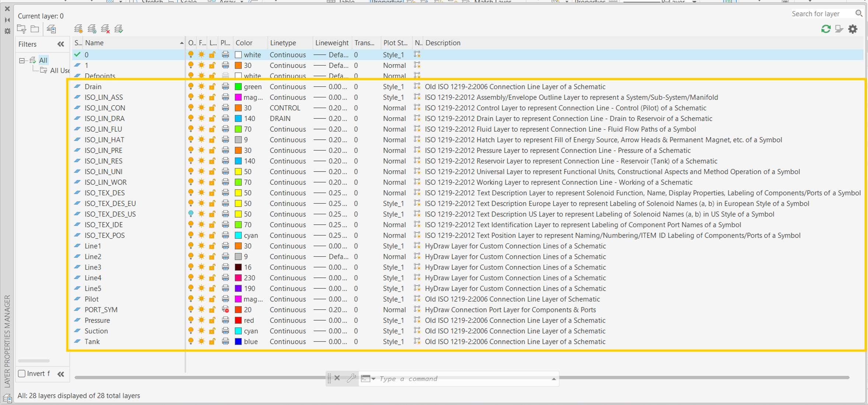Change the red color swatch of Pressure
The width and height of the screenshot is (868, 405).
tap(238, 321)
